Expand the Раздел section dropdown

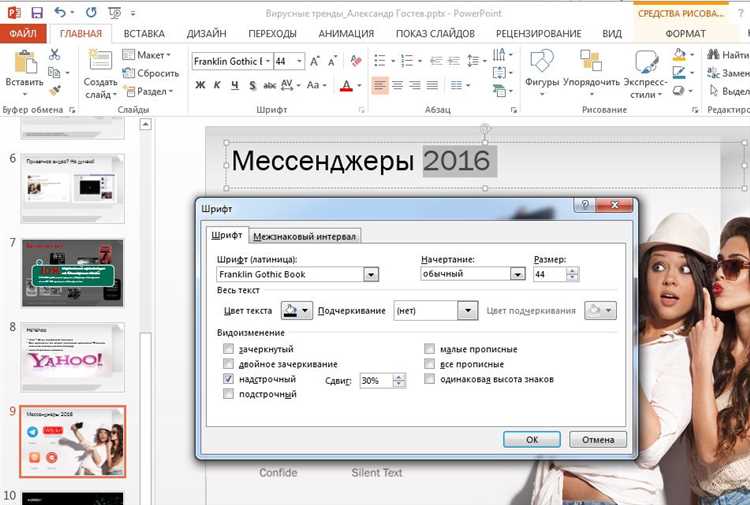click(148, 91)
